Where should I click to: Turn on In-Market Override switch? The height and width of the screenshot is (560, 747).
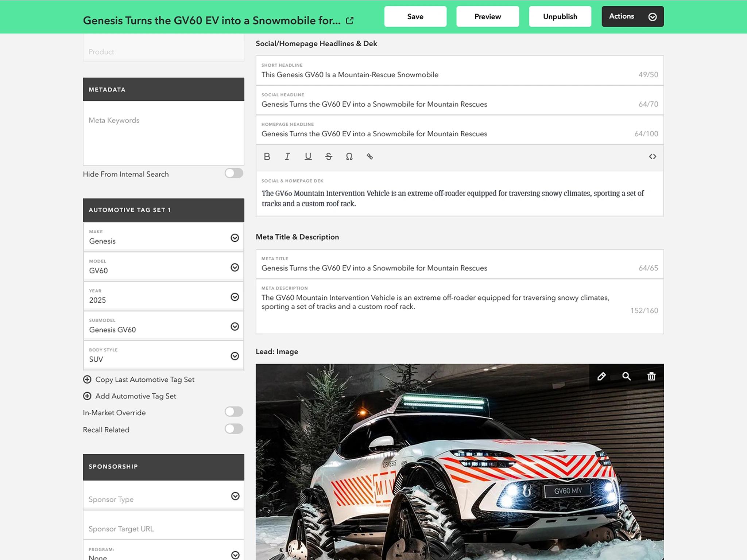[x=234, y=412]
